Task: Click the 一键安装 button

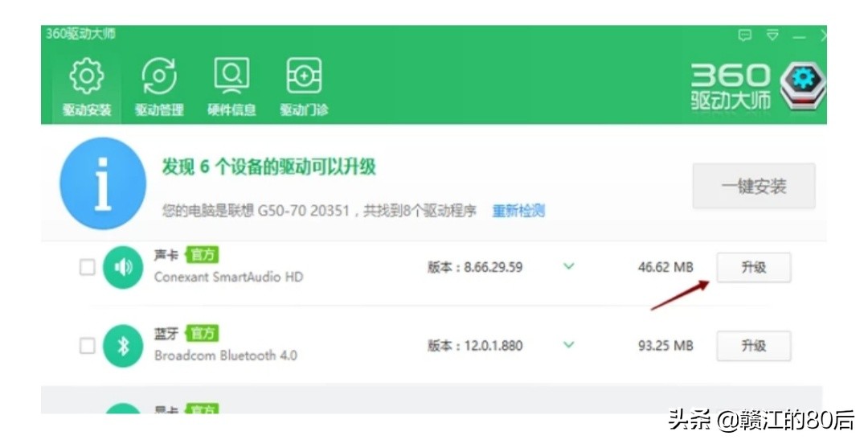Action: [754, 186]
